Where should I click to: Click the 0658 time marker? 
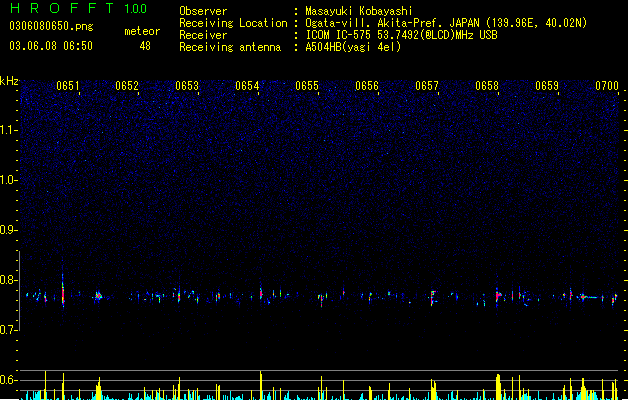[487, 86]
